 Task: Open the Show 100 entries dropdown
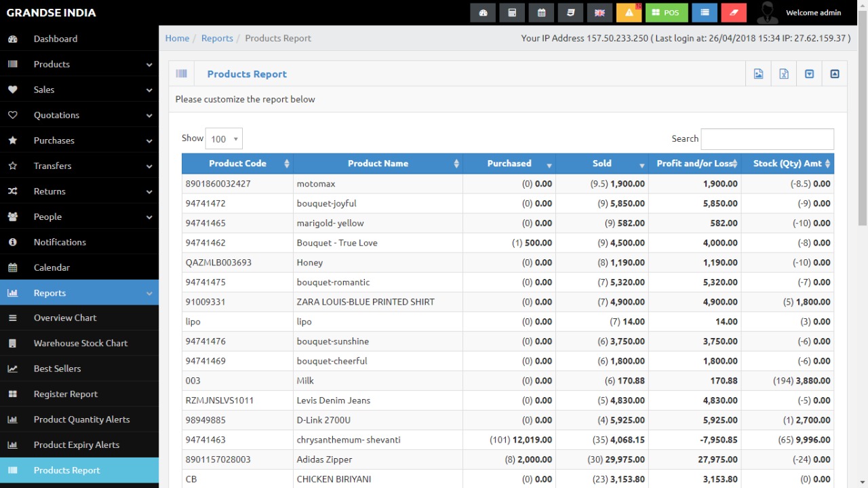(x=224, y=138)
